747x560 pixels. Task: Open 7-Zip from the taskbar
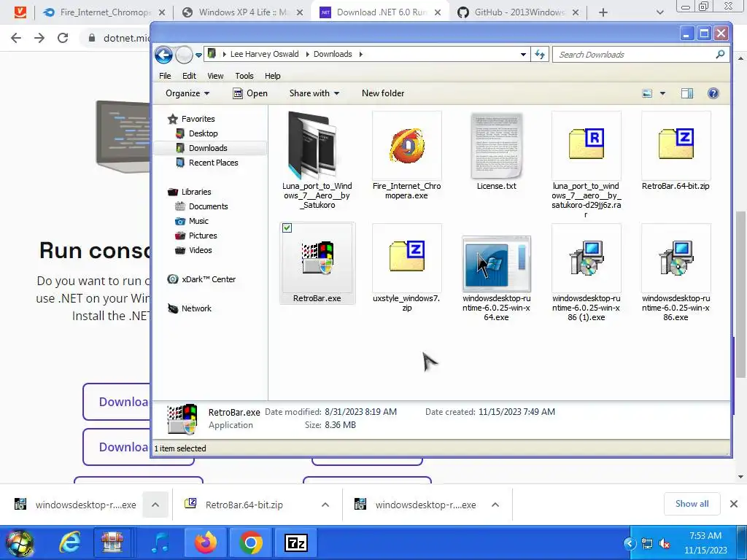tap(296, 542)
